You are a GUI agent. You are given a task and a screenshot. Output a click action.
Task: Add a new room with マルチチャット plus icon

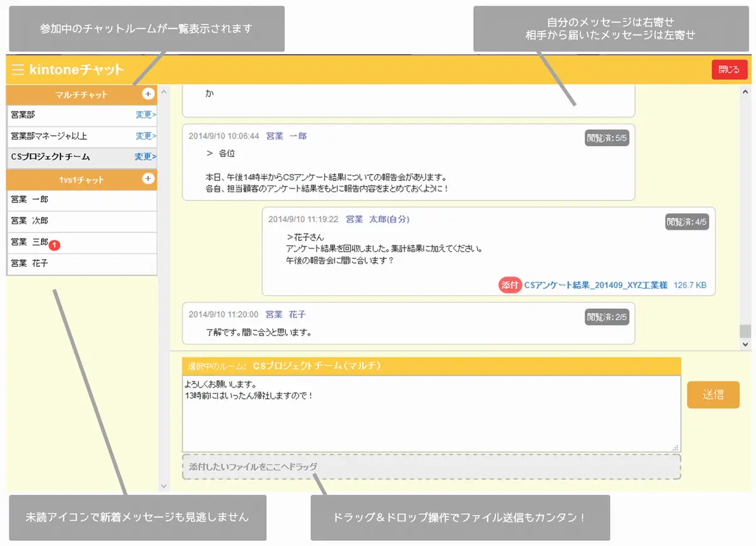(x=148, y=94)
